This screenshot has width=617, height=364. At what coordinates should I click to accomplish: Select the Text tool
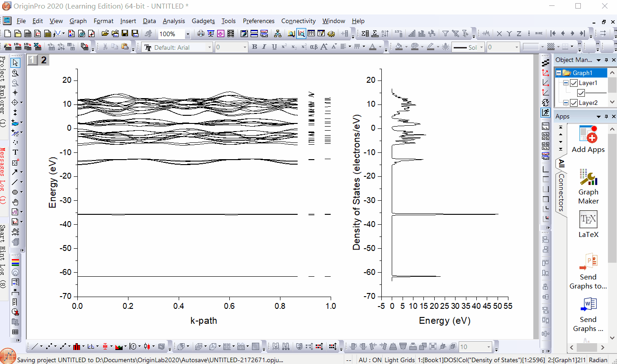tap(15, 152)
